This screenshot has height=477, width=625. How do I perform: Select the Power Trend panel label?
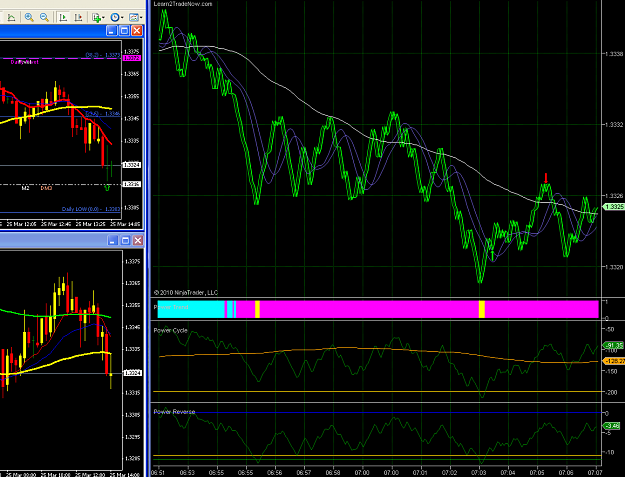pyautogui.click(x=171, y=307)
